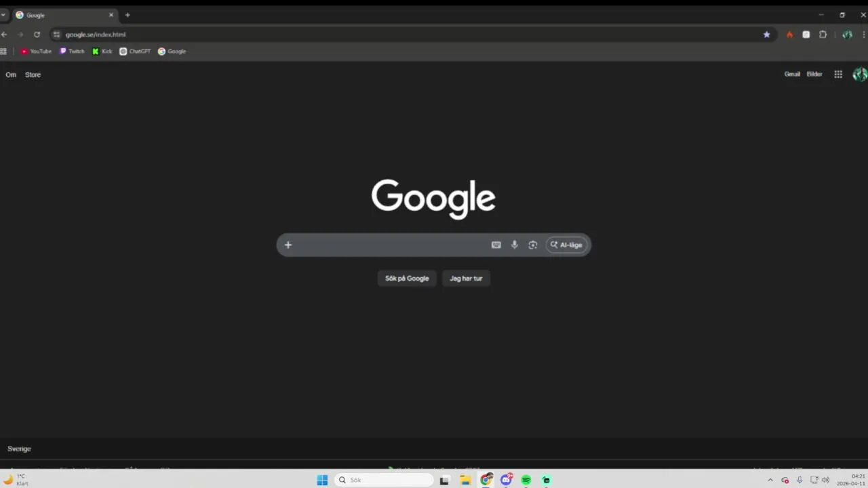Open the ChatGPT bookmark
Viewport: 868px width, 488px height.
tap(135, 51)
